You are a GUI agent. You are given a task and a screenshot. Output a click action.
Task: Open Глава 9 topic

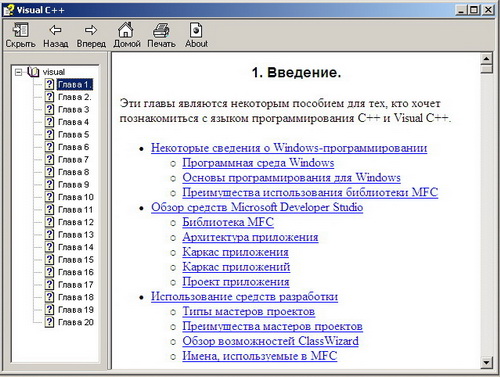tap(74, 185)
